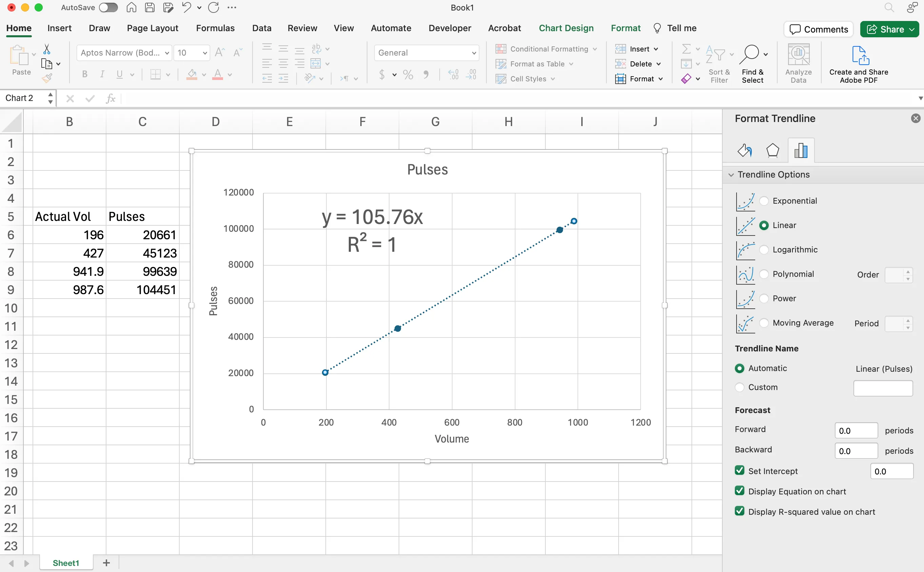Select the Polynomial trendline radio button
Screen dimensions: 924x572
coord(764,274)
